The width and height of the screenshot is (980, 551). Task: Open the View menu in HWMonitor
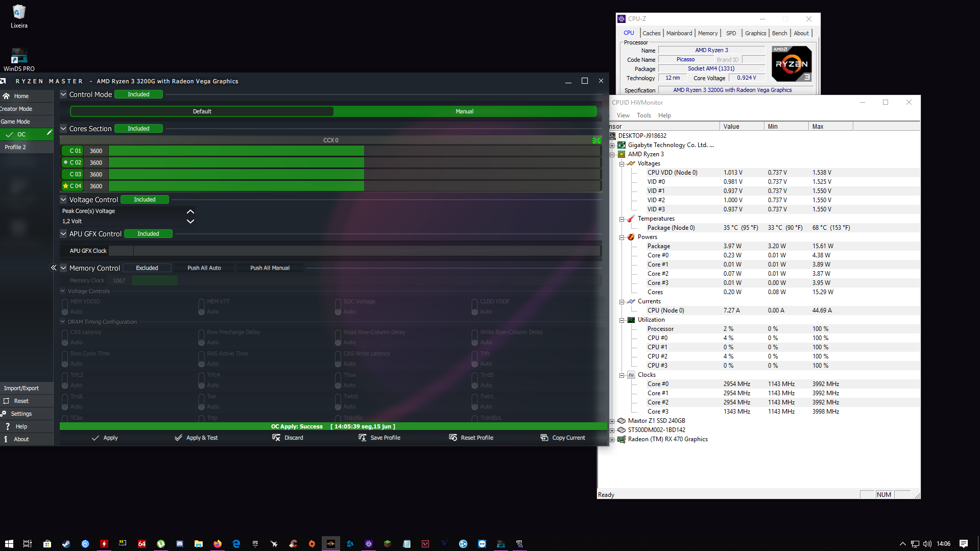point(623,115)
